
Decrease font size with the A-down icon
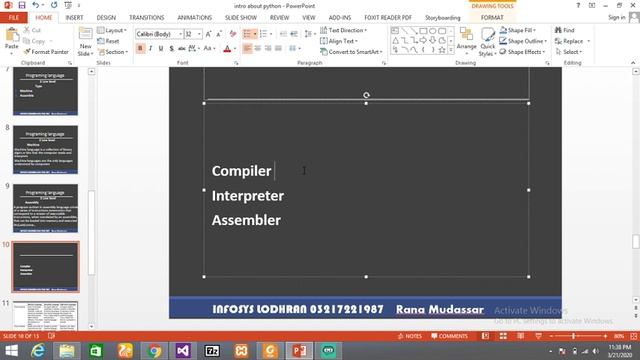(219, 34)
